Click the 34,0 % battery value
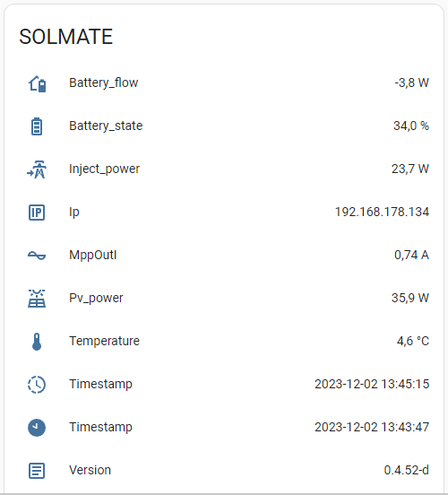 (x=411, y=126)
